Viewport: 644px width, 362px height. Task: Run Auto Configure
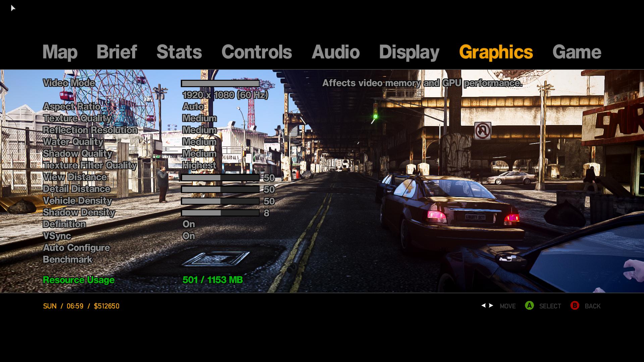coord(76,248)
